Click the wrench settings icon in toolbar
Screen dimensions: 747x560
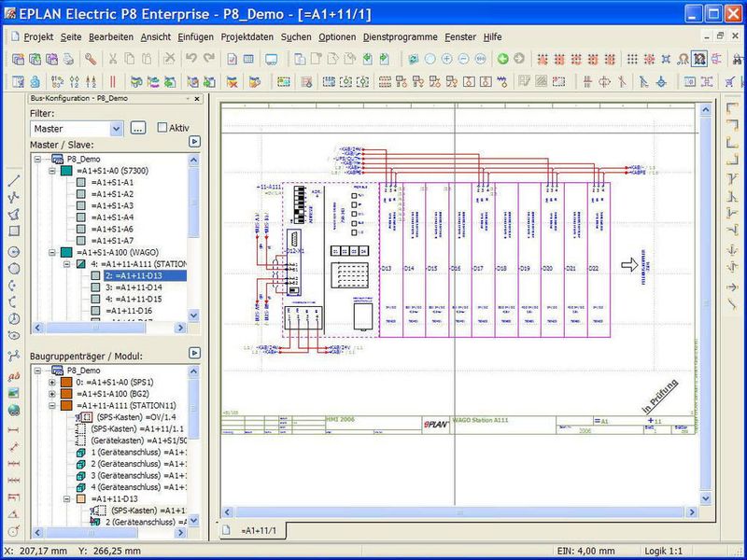pyautogui.click(x=91, y=59)
